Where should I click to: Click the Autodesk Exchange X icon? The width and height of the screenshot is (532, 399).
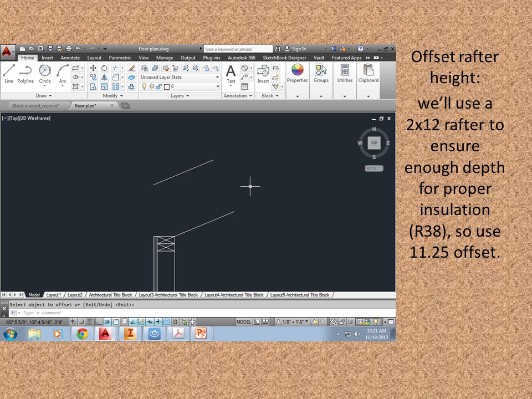click(x=334, y=49)
